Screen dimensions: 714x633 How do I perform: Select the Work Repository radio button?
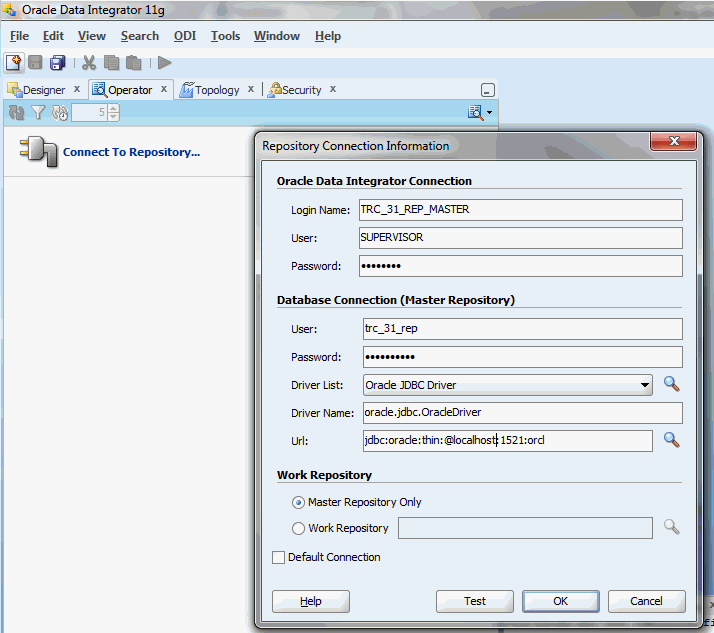click(x=298, y=528)
